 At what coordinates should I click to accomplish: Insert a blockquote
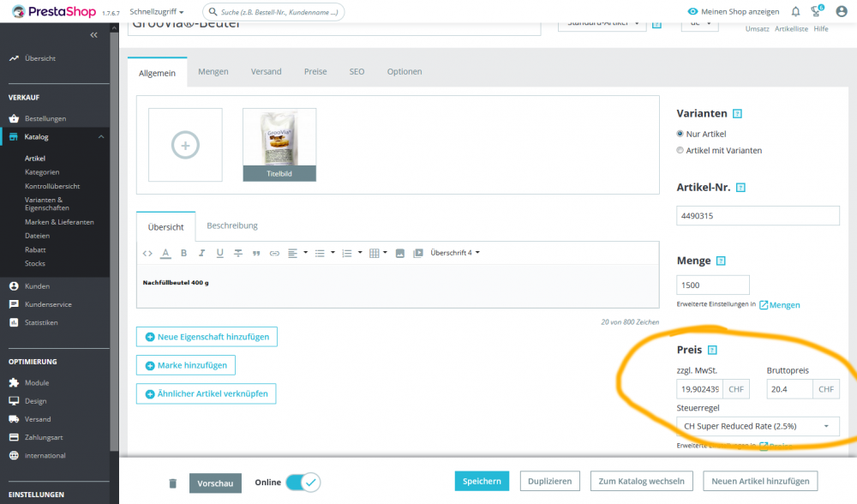coord(256,253)
